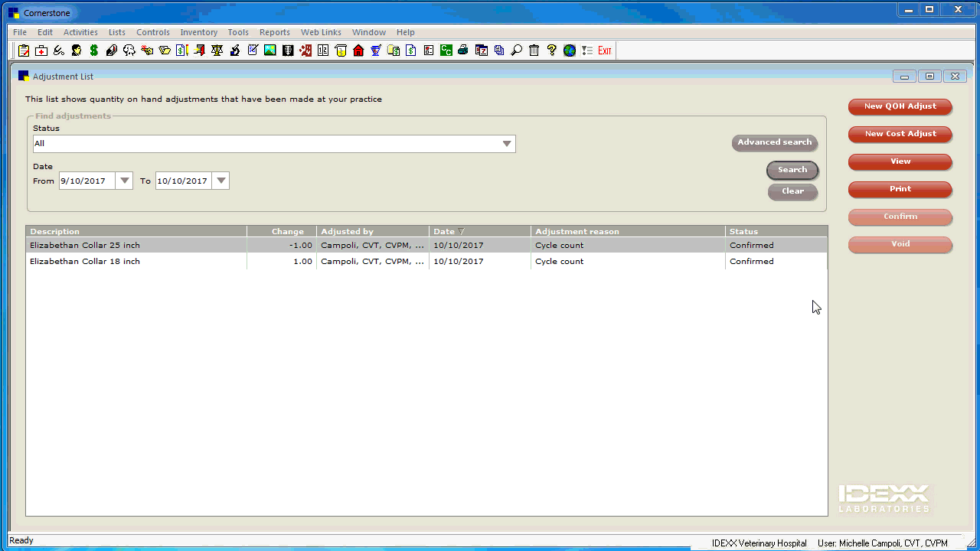The width and height of the screenshot is (980, 551).
Task: Click the red View button
Action: (x=900, y=161)
